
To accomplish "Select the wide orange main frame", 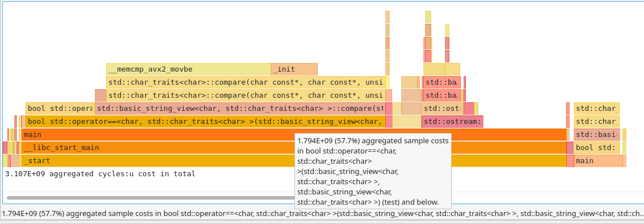I will 294,135.
